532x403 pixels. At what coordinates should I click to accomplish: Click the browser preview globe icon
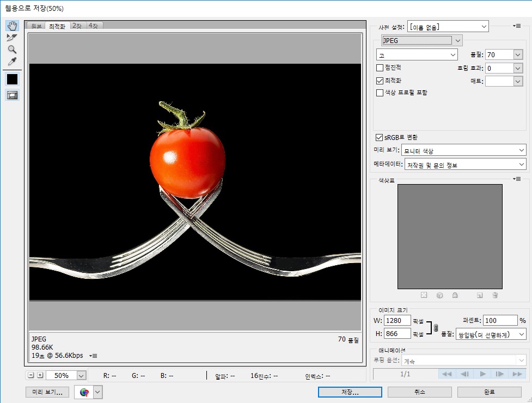[84, 392]
